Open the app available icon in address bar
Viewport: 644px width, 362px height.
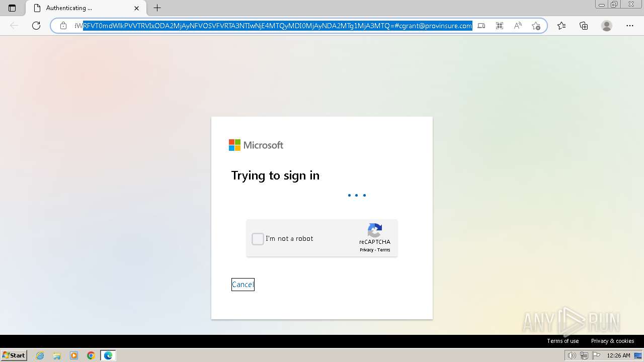pos(481,26)
